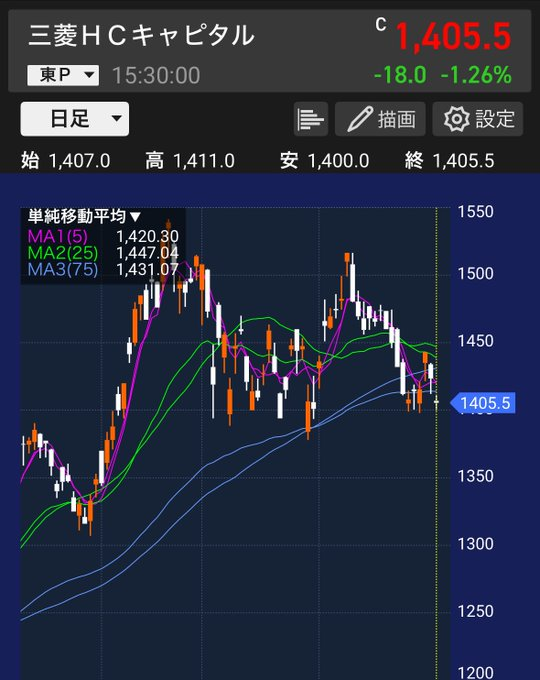Image resolution: width=540 pixels, height=680 pixels.
Task: Click the MA2 value 1,447.04
Action: 147,253
